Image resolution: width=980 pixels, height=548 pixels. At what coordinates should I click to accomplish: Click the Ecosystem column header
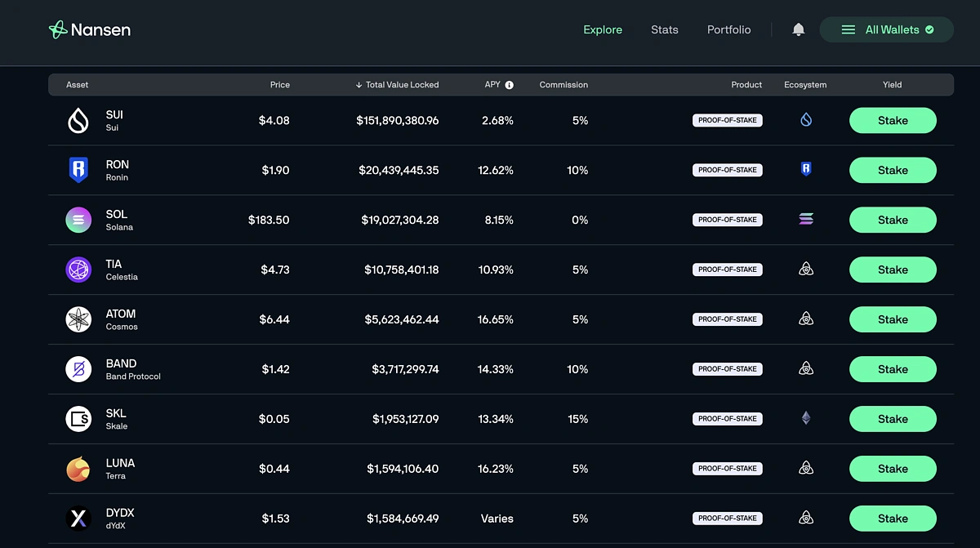click(805, 85)
